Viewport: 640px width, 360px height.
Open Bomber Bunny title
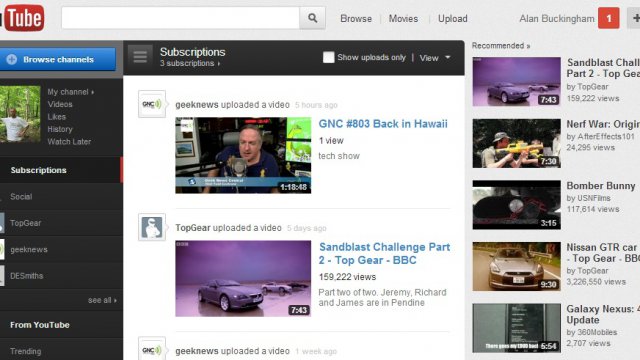coord(601,186)
